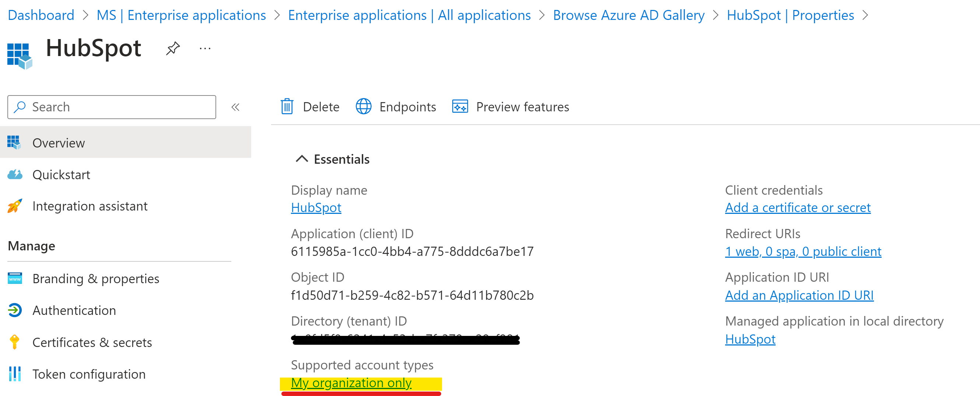Open the ellipsis more options menu
Screen dimensions: 980x396
tap(205, 48)
